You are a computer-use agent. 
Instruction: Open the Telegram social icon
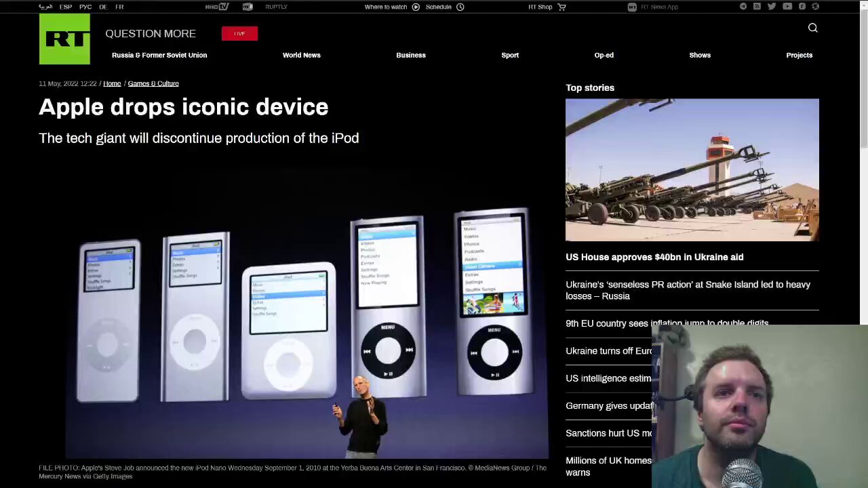point(743,7)
